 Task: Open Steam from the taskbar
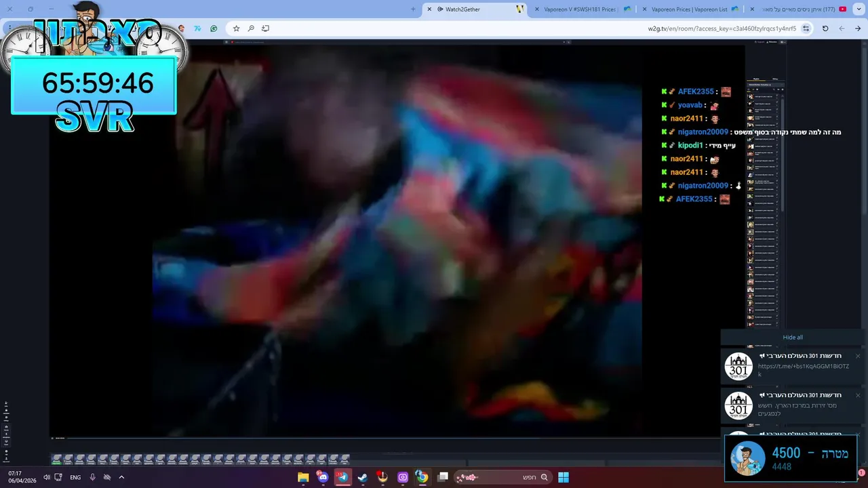tap(363, 477)
